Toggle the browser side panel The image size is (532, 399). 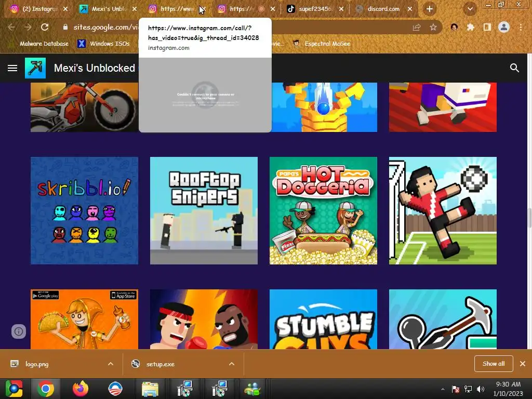tap(487, 27)
